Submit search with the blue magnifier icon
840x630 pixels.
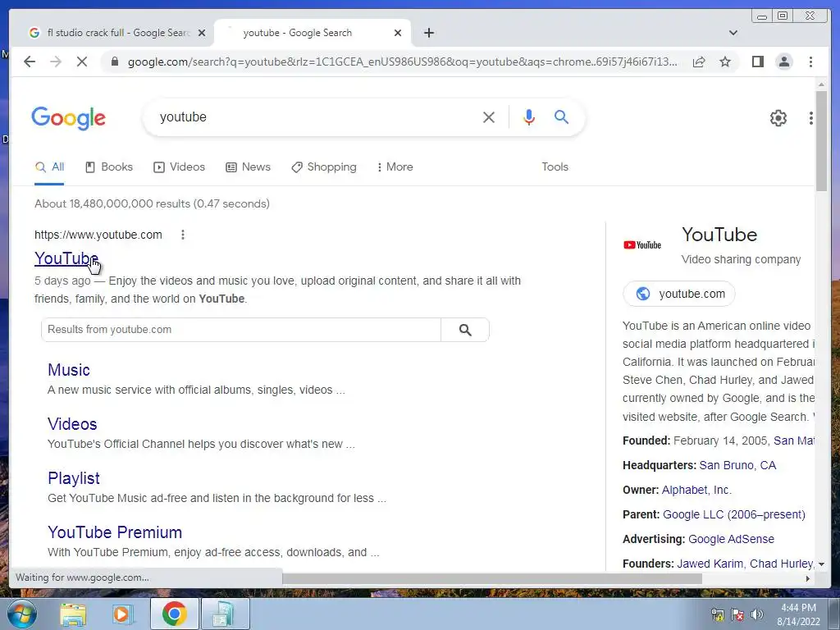pyautogui.click(x=561, y=116)
